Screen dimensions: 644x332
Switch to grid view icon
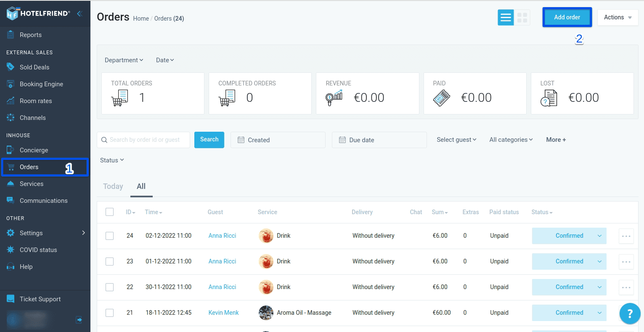(522, 18)
